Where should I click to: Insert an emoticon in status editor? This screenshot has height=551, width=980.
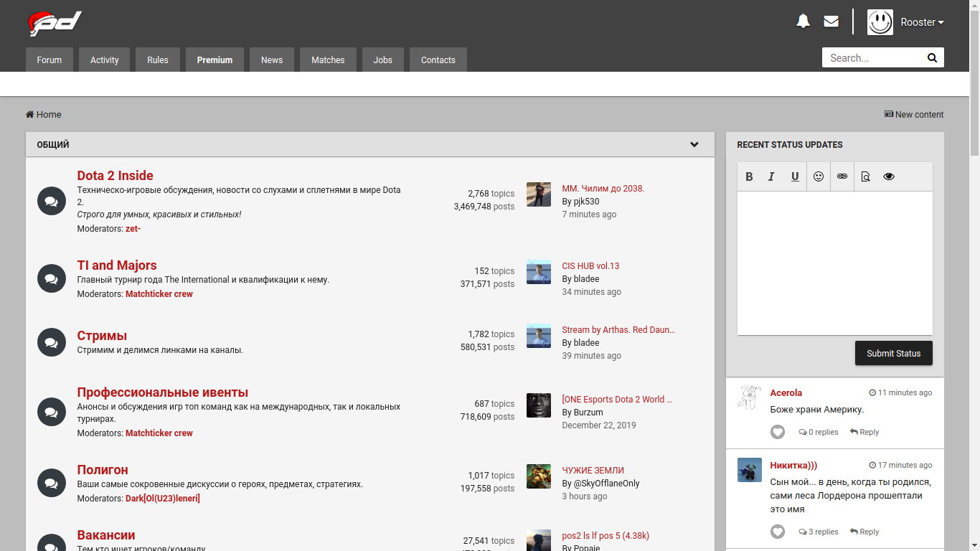[x=819, y=176]
